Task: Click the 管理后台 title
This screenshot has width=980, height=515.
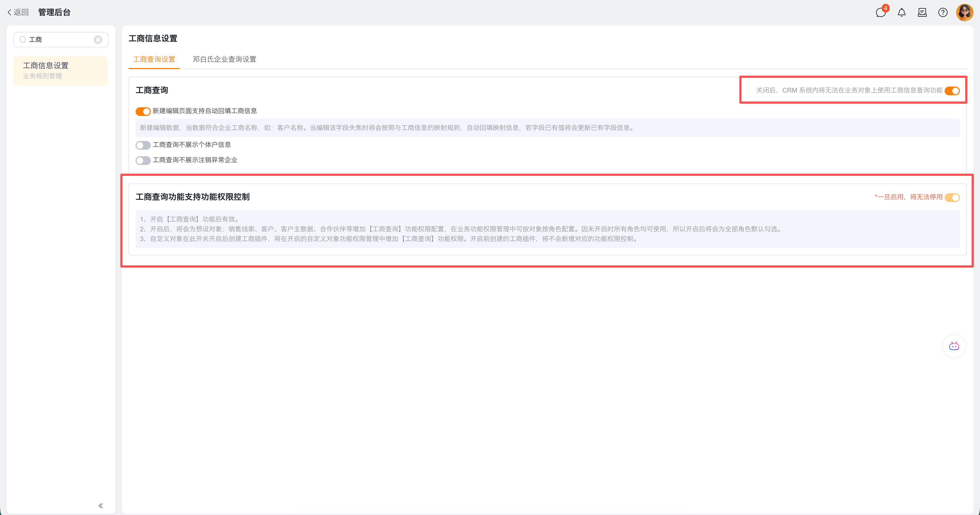Action: tap(54, 12)
